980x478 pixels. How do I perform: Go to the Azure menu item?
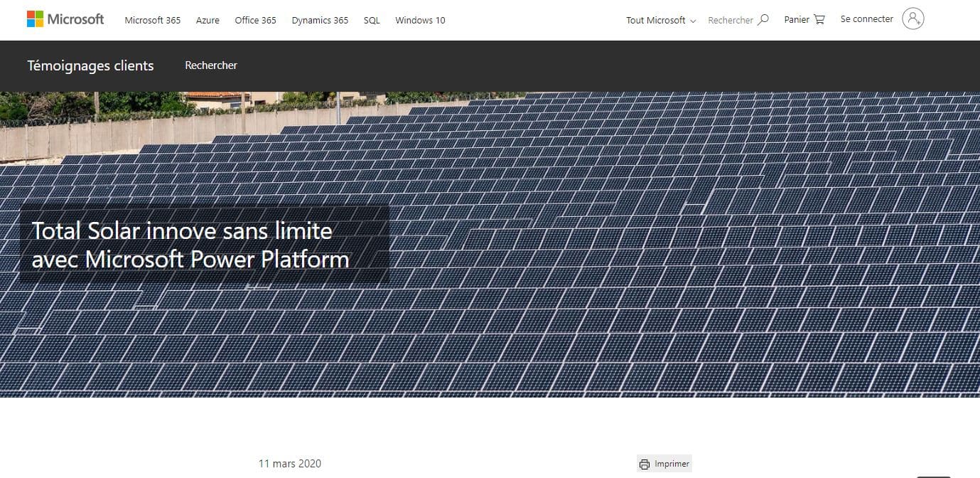(x=208, y=20)
